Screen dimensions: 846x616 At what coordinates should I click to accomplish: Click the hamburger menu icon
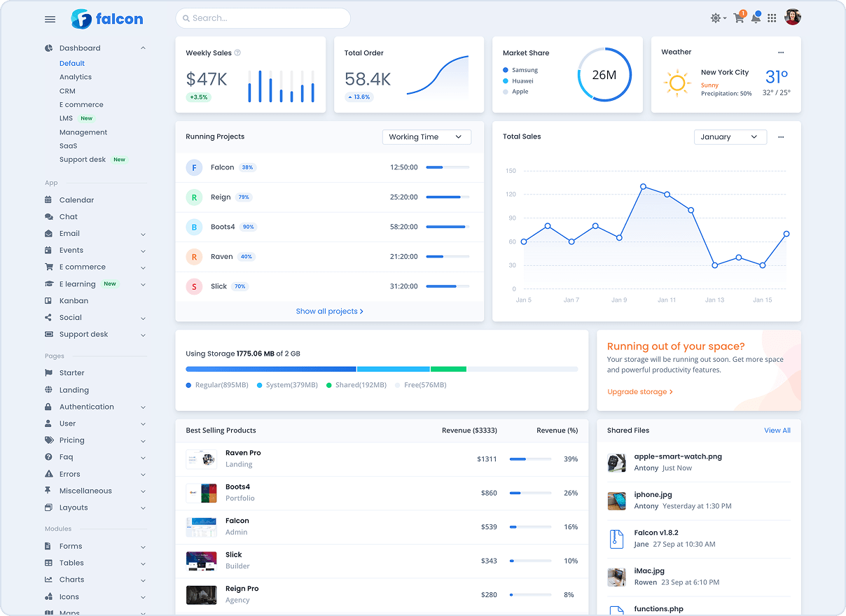pos(50,19)
